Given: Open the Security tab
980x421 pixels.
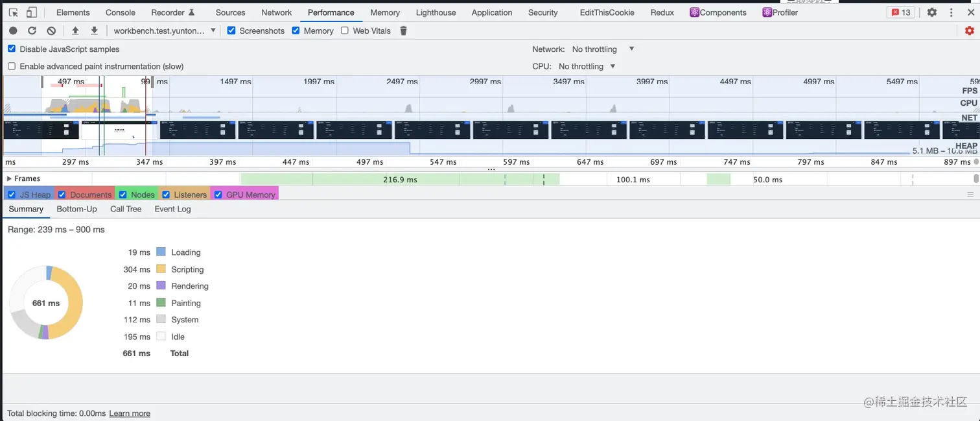Looking at the screenshot, I should (543, 12).
